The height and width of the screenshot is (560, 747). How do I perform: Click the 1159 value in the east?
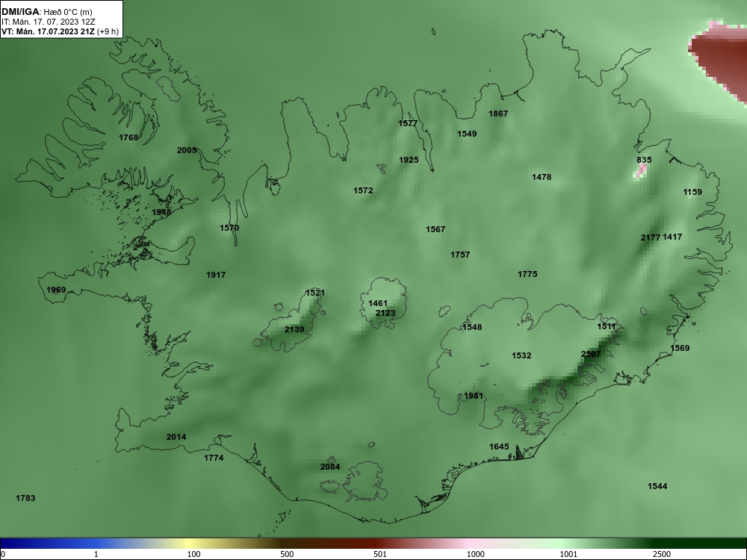[692, 192]
